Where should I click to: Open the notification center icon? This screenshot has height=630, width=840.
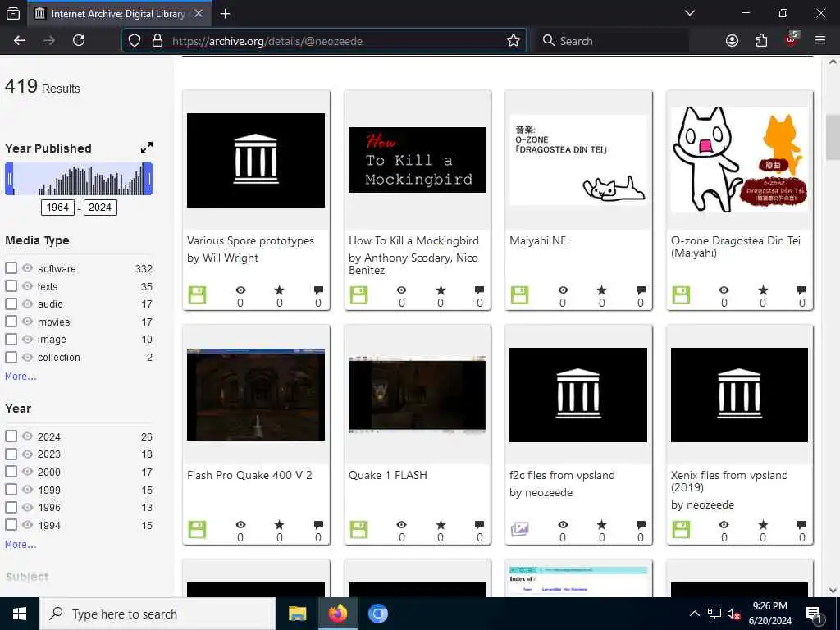click(815, 614)
